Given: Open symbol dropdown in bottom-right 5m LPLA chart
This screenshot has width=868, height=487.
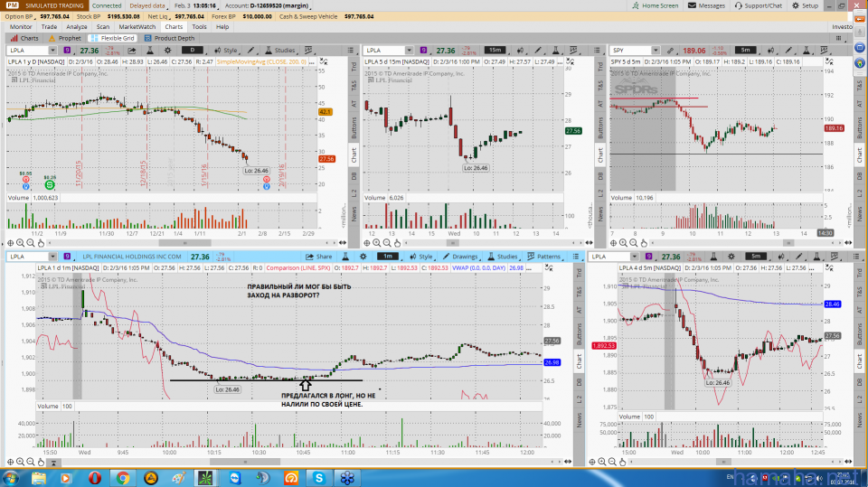Looking at the screenshot, I should tap(635, 257).
